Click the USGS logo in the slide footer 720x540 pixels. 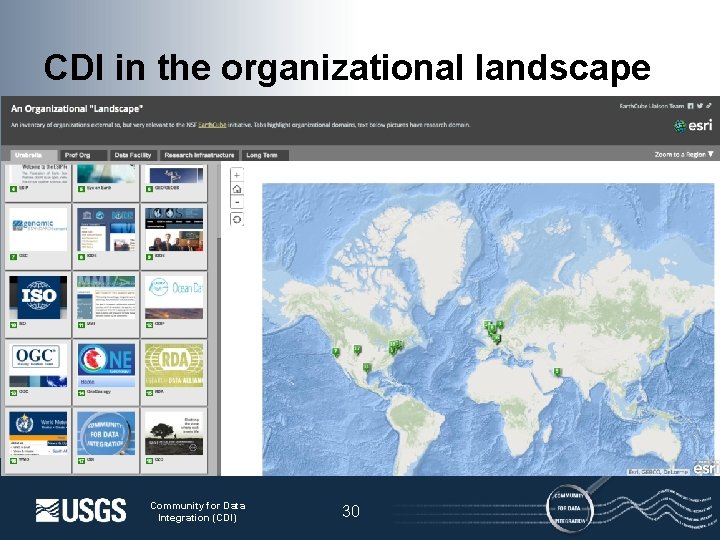coord(81,510)
